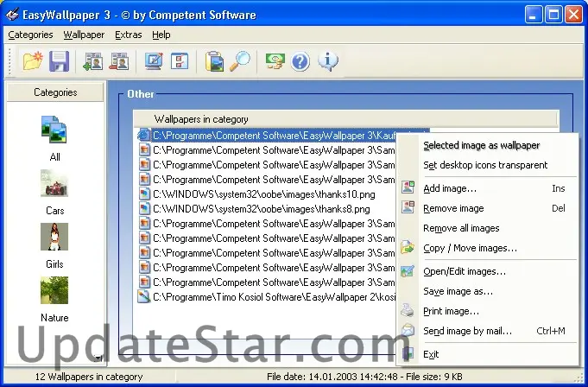This screenshot has height=387, width=588.
Task: Select the thanks8.png path row
Action: [x=262, y=209]
